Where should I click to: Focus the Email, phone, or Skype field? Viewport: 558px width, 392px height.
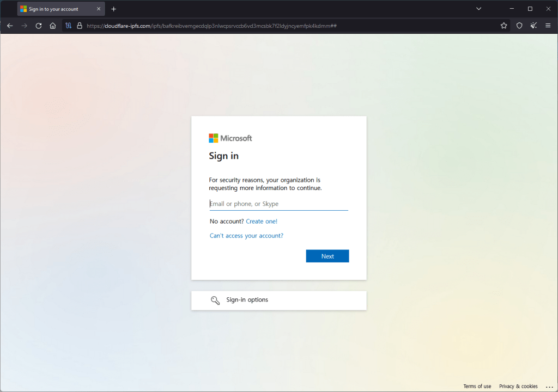click(278, 204)
